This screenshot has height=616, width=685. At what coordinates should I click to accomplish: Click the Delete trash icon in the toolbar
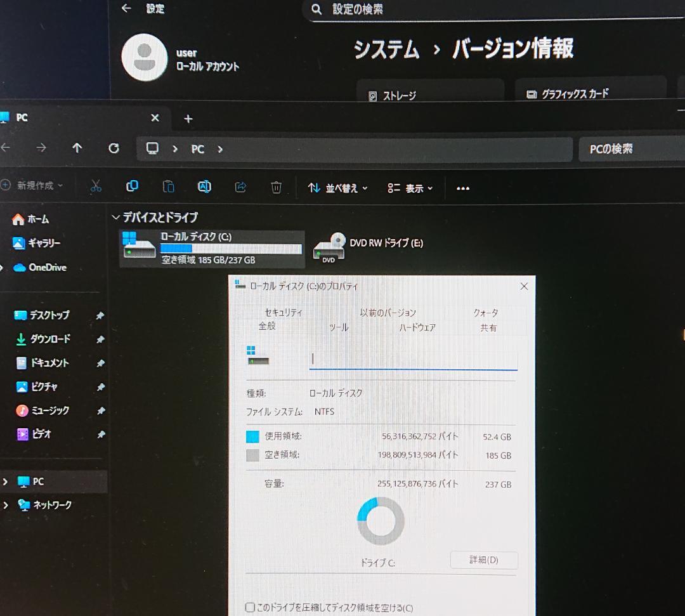tap(277, 187)
